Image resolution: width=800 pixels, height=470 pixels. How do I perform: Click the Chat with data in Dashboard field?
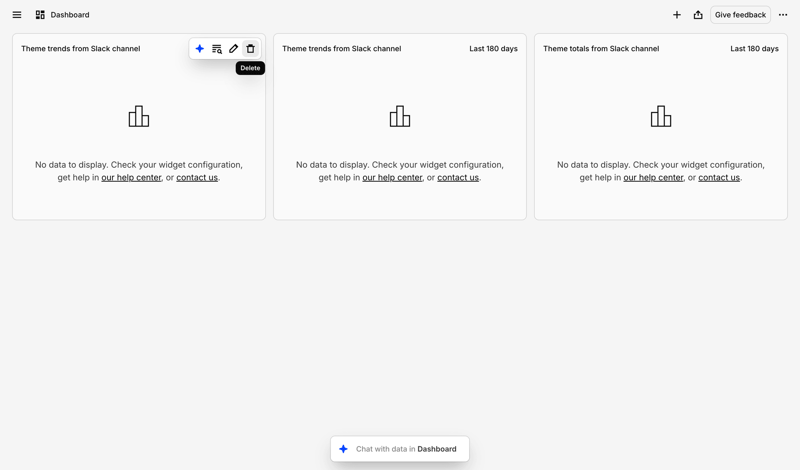(406, 449)
